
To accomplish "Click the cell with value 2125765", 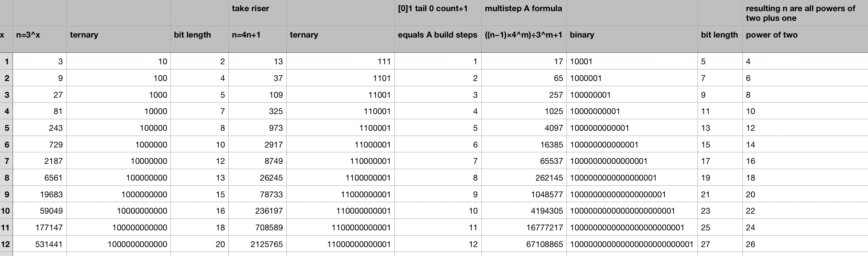I will tap(257, 244).
